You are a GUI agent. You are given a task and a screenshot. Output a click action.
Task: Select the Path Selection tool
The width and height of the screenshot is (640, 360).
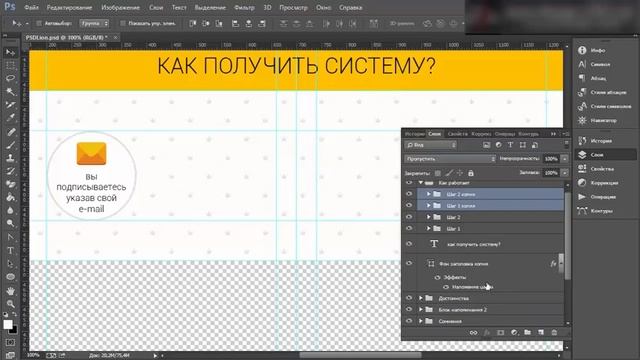(10, 263)
